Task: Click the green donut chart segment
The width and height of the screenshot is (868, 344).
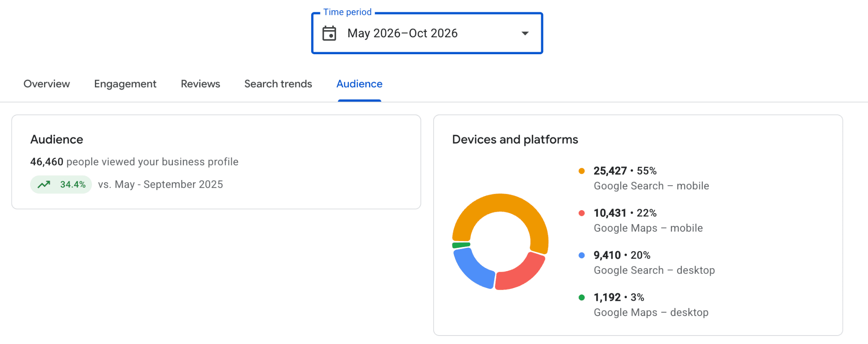Action: tap(461, 245)
